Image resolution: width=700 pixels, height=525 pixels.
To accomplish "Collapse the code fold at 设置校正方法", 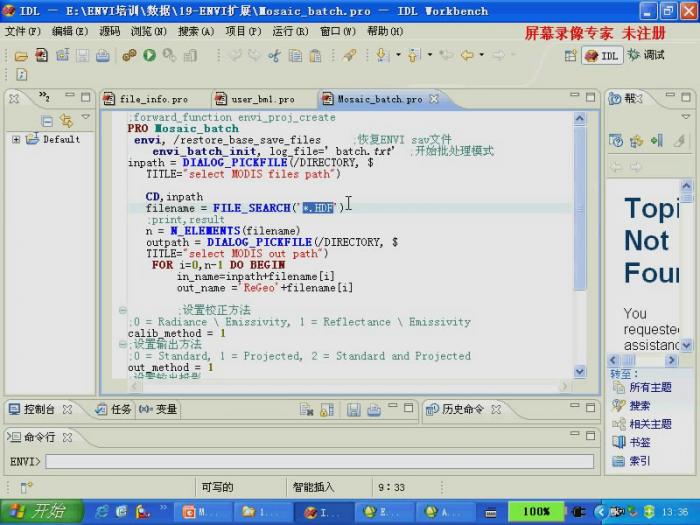I will pyautogui.click(x=122, y=310).
